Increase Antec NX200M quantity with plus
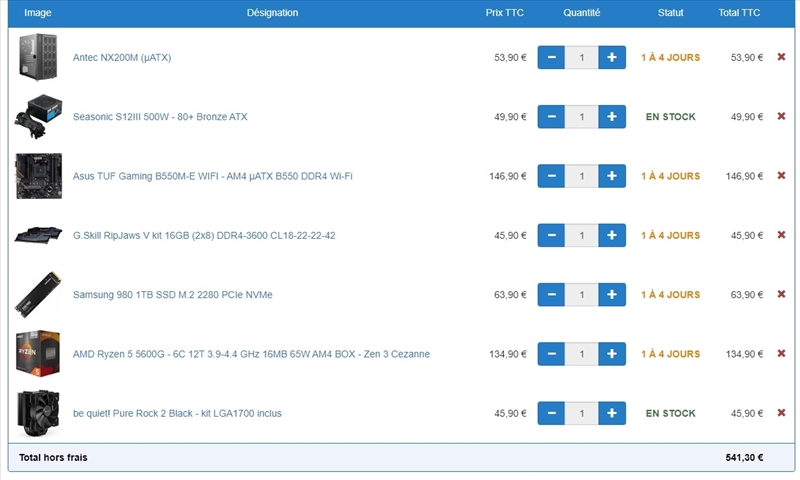 (612, 57)
